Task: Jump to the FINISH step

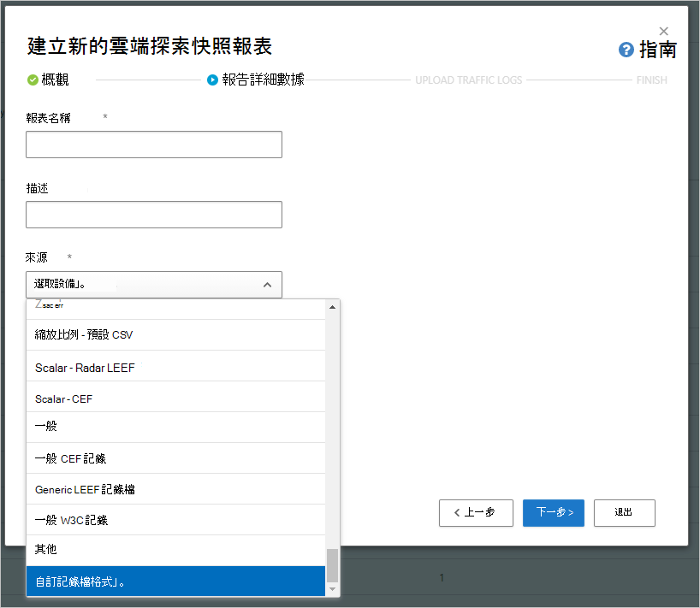Action: (651, 80)
